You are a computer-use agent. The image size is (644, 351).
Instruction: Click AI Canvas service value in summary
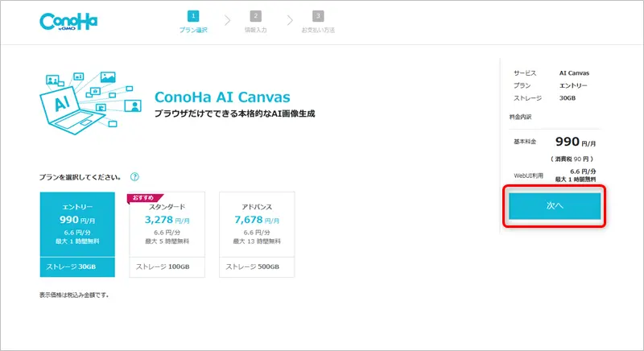point(574,73)
